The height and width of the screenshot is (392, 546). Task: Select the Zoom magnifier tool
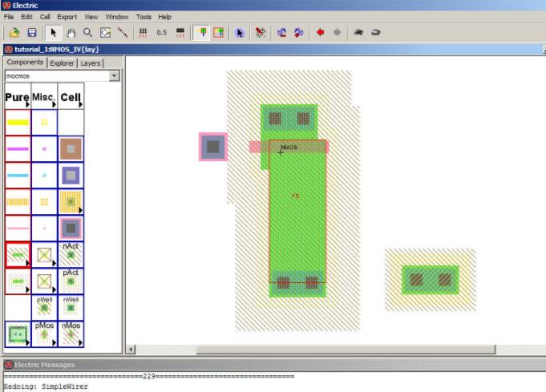87,33
